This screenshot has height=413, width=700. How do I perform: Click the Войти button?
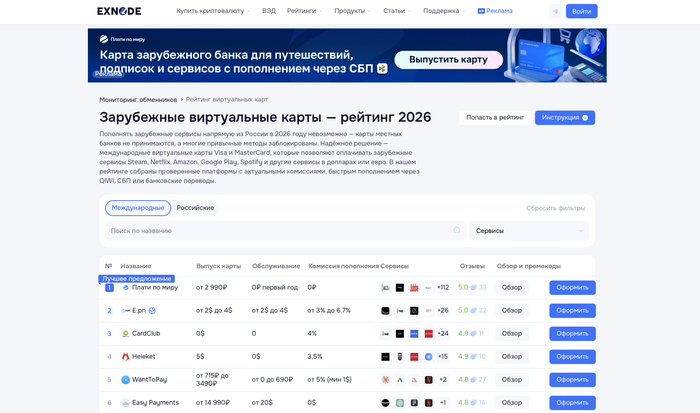point(581,11)
